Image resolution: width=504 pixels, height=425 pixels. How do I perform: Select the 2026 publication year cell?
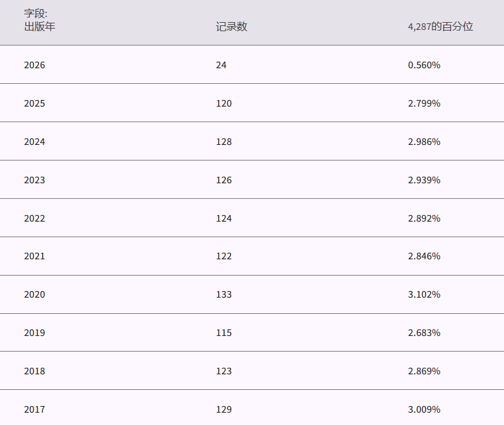point(34,65)
